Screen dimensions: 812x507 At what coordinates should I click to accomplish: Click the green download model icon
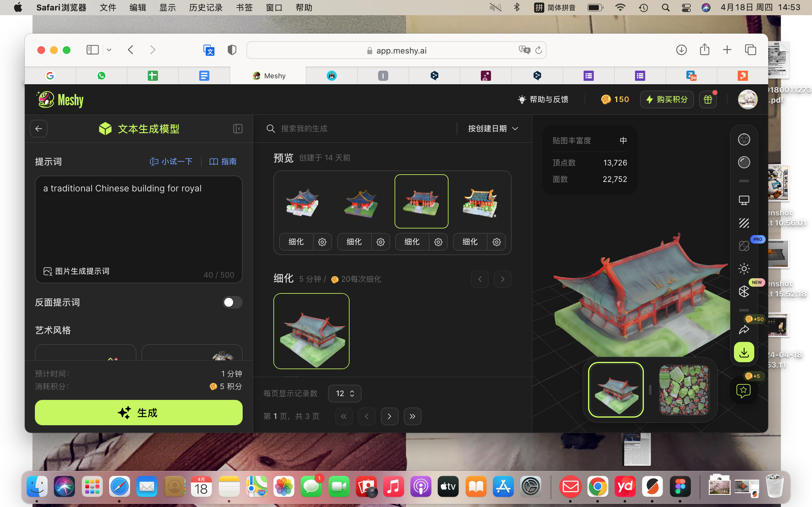[x=743, y=352]
